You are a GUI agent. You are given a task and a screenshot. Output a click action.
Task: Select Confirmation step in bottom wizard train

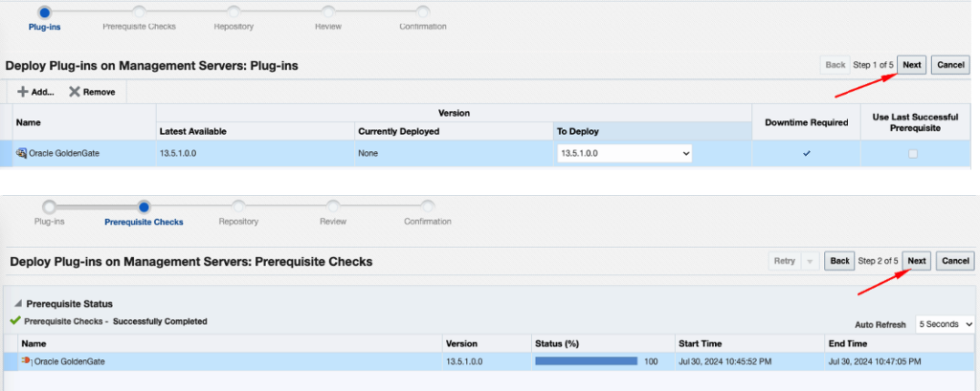click(428, 206)
